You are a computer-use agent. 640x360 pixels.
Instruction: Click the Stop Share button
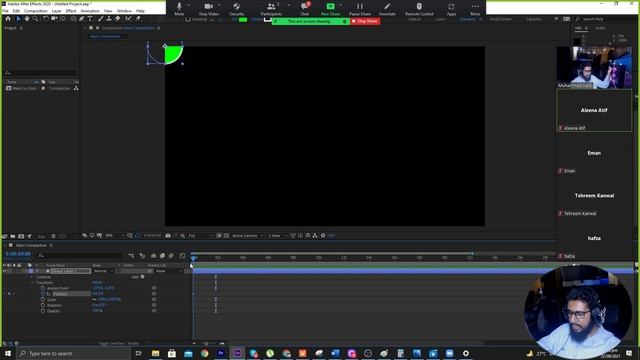click(365, 21)
